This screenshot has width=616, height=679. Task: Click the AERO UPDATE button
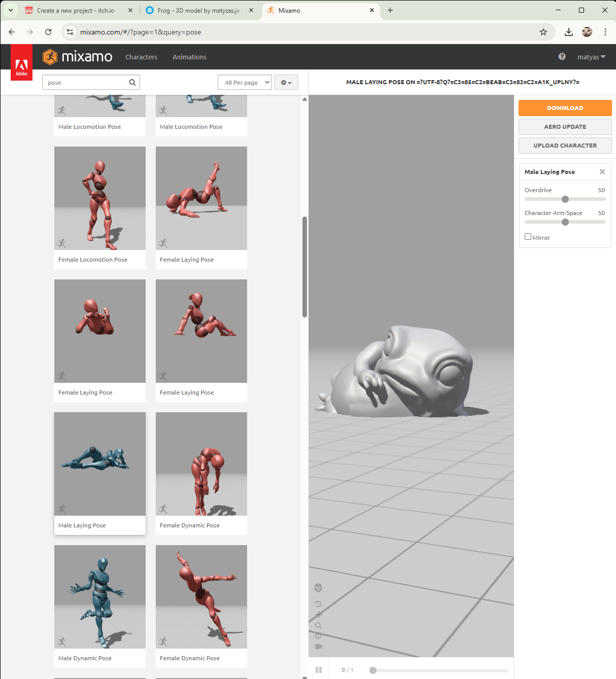click(565, 127)
